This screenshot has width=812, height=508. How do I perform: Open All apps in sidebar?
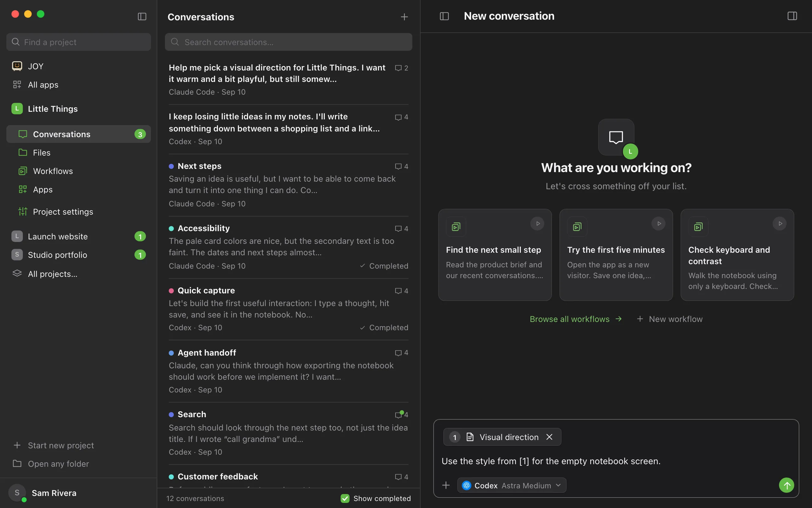coord(79,85)
